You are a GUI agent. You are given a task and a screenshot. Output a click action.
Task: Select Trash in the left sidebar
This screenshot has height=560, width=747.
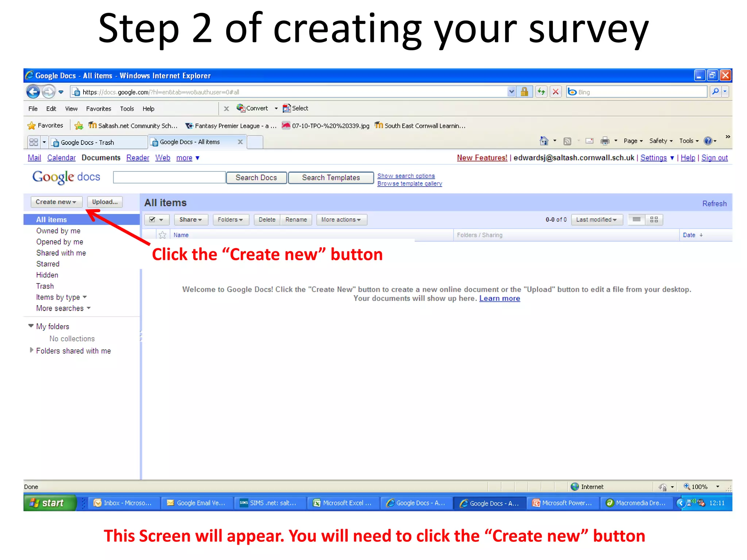tap(45, 286)
